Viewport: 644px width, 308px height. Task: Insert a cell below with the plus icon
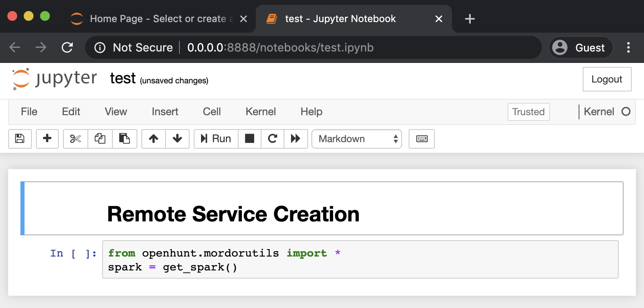tap(47, 139)
